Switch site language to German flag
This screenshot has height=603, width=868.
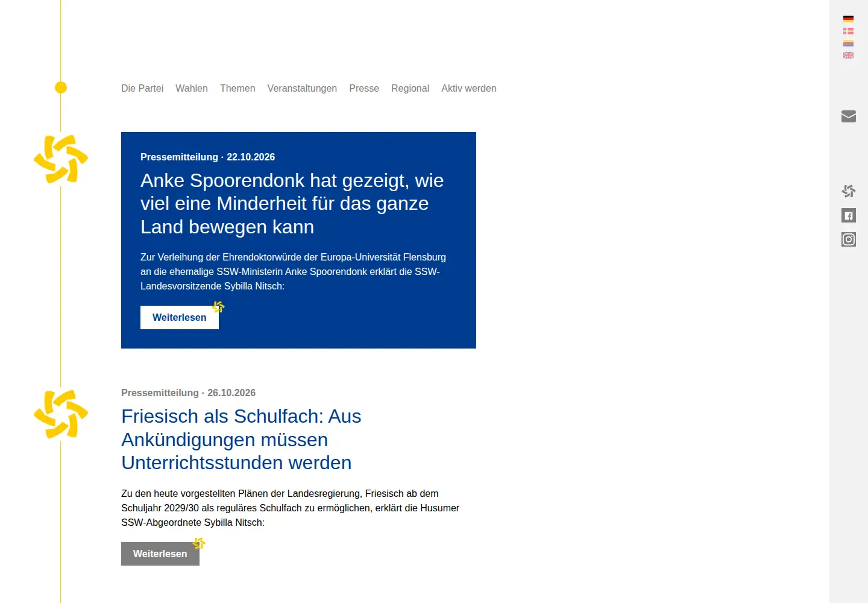848,19
